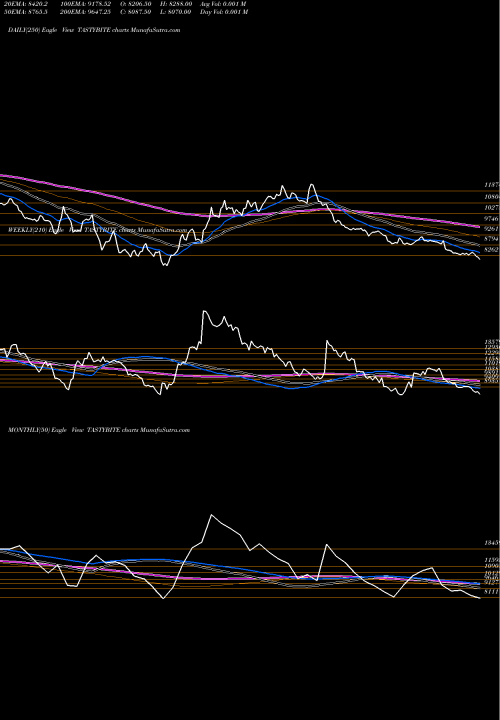
Task: Click the 8262 price level on daily chart
Action: pos(491,250)
